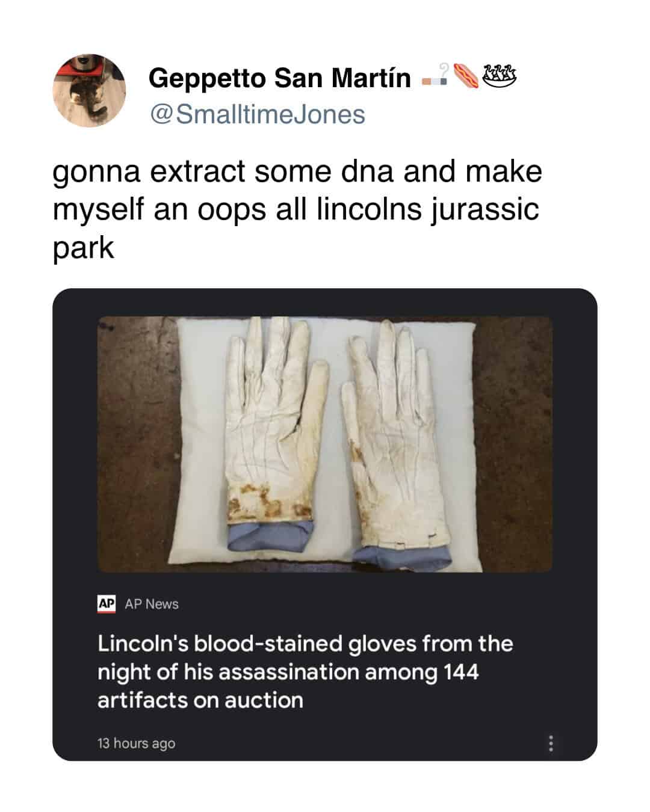Open the Lincoln's blood-stained gloves headline
Screen dimensions: 650x812
[x=305, y=671]
